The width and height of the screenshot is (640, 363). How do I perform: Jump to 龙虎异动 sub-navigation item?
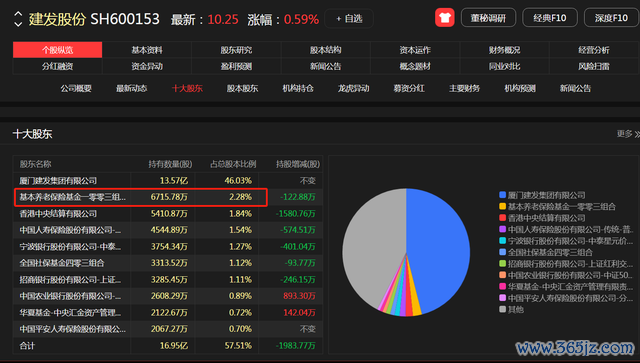click(353, 88)
